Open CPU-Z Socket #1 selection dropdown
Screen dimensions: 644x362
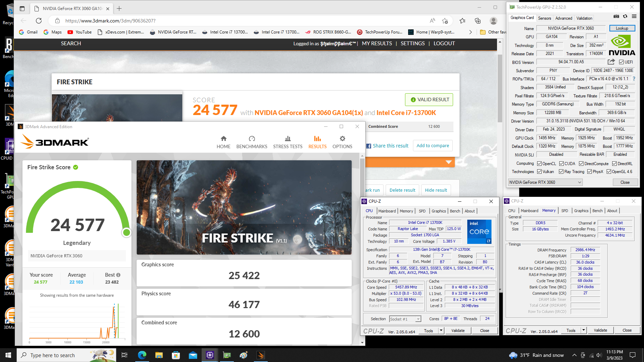pyautogui.click(x=405, y=319)
